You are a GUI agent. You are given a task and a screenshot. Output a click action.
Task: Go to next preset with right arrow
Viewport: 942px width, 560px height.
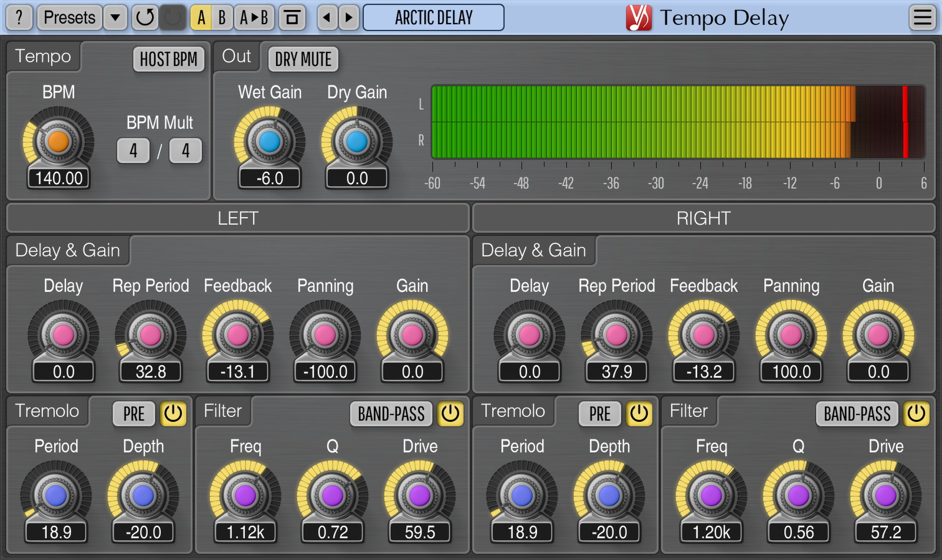(349, 18)
